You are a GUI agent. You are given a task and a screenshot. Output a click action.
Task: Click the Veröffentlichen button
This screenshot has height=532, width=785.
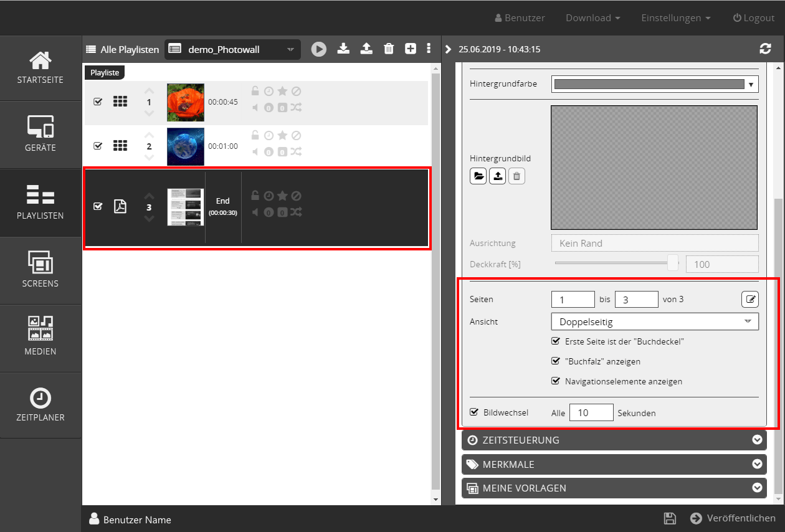click(733, 518)
